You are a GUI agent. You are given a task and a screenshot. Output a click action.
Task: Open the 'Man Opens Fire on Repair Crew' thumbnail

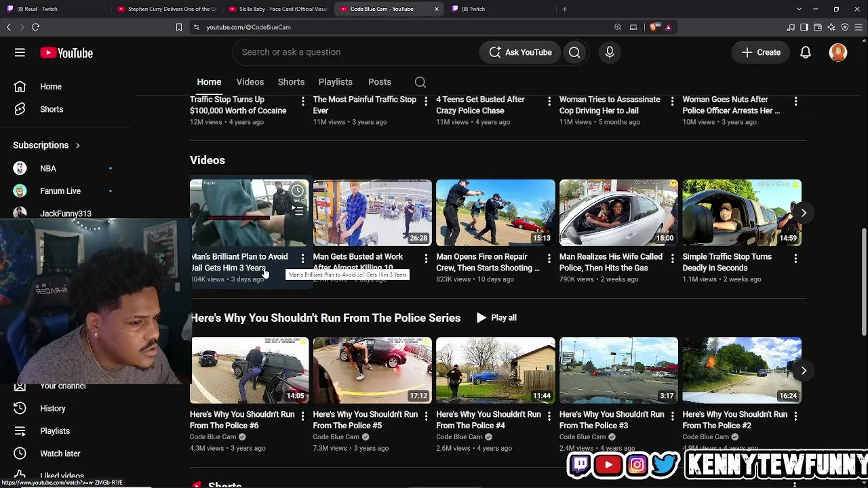(496, 213)
